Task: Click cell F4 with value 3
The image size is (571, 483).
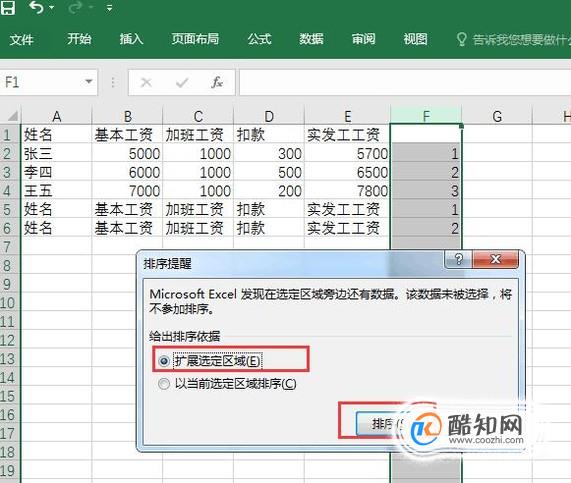Action: click(426, 191)
